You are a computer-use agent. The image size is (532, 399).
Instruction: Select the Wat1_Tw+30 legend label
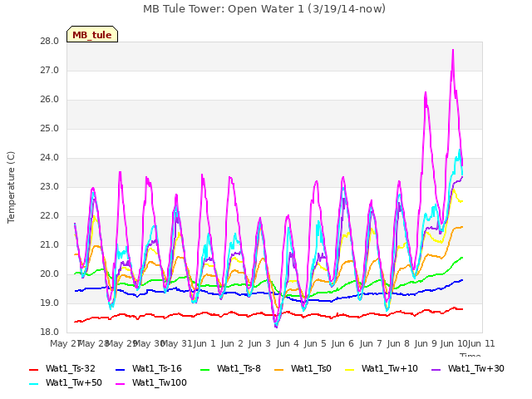tap(476, 369)
